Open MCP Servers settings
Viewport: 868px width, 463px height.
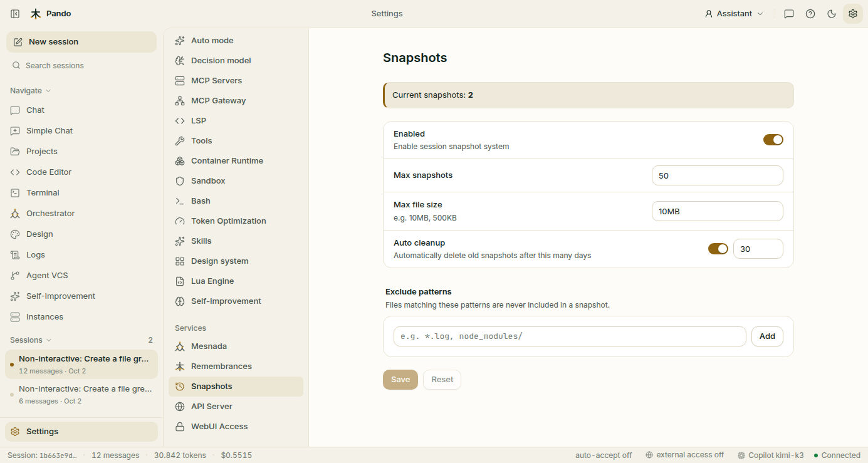tap(236, 81)
